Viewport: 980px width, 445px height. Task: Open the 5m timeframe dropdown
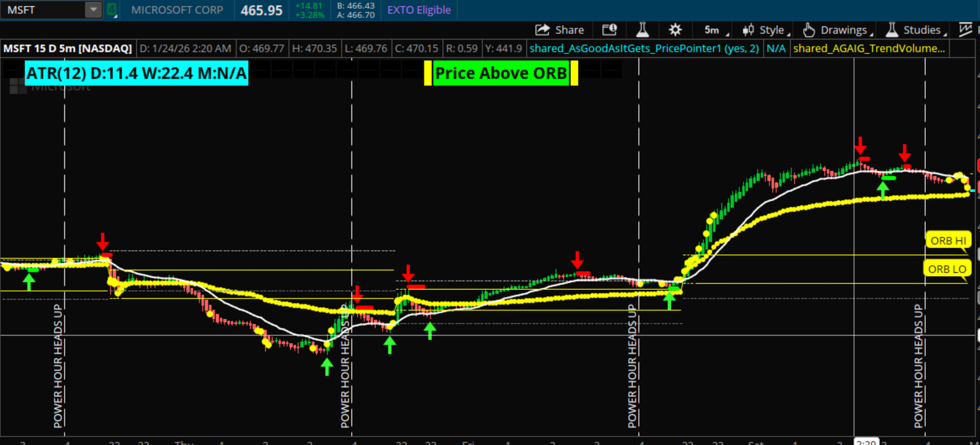tap(714, 30)
